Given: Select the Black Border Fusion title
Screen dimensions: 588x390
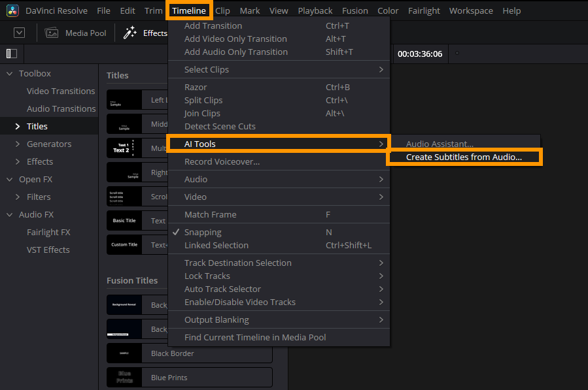Looking at the screenshot, I should 190,353.
